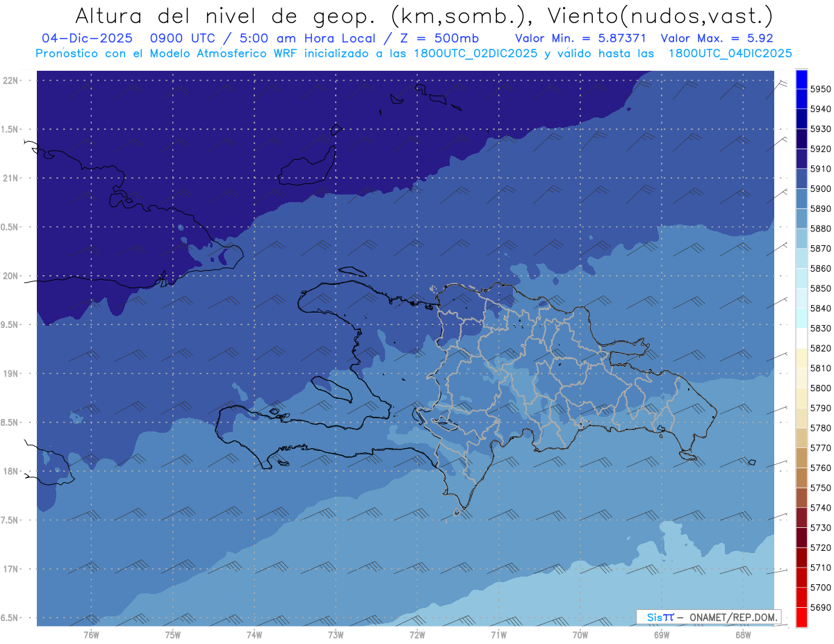Click the '76W' longitude label
The height and width of the screenshot is (644, 834).
click(x=91, y=634)
